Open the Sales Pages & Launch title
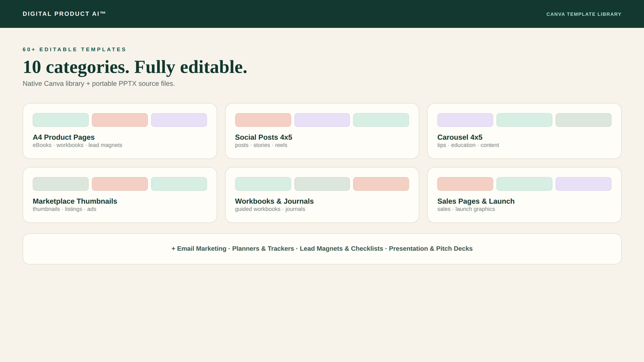The image size is (644, 362). pos(476,201)
